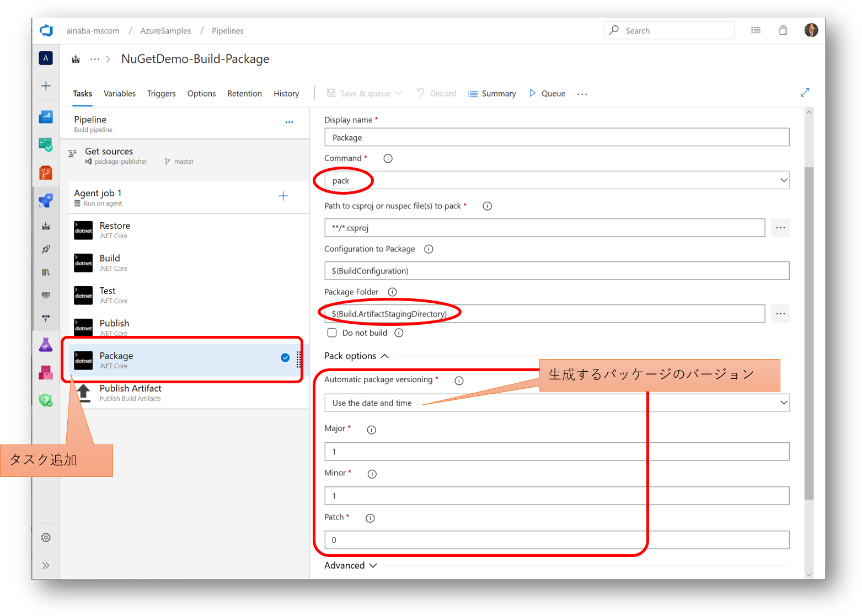Show Configuration to Package info icon

(429, 249)
